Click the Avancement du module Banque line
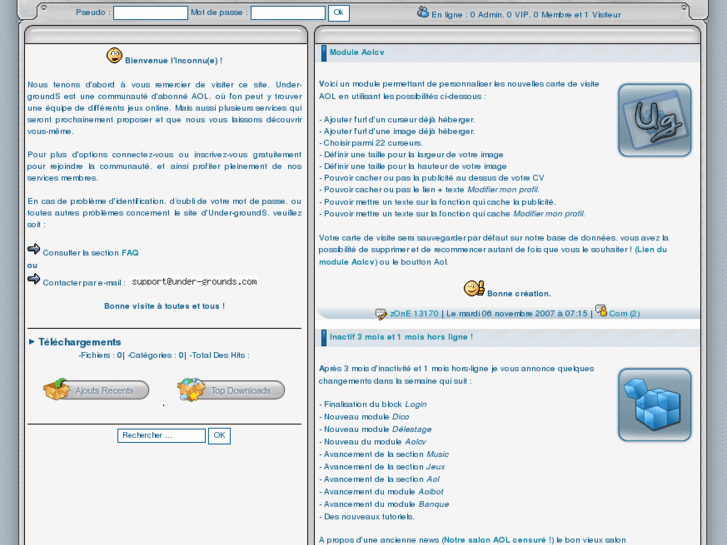 (384, 504)
